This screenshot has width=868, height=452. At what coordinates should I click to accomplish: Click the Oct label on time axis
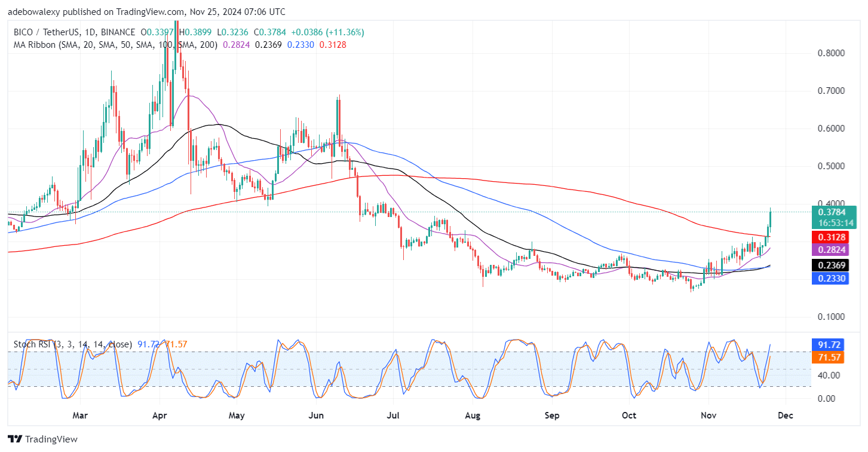pos(629,415)
